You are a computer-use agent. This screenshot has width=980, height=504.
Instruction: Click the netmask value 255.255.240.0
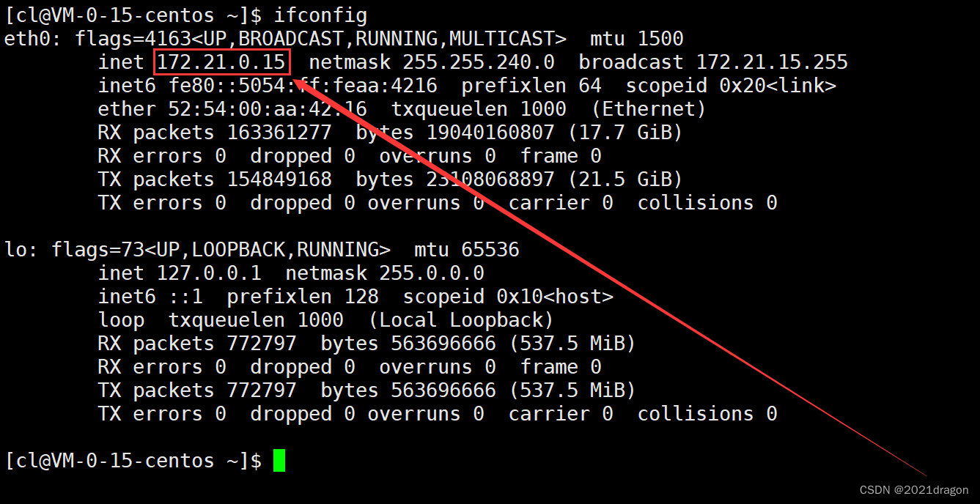[478, 62]
